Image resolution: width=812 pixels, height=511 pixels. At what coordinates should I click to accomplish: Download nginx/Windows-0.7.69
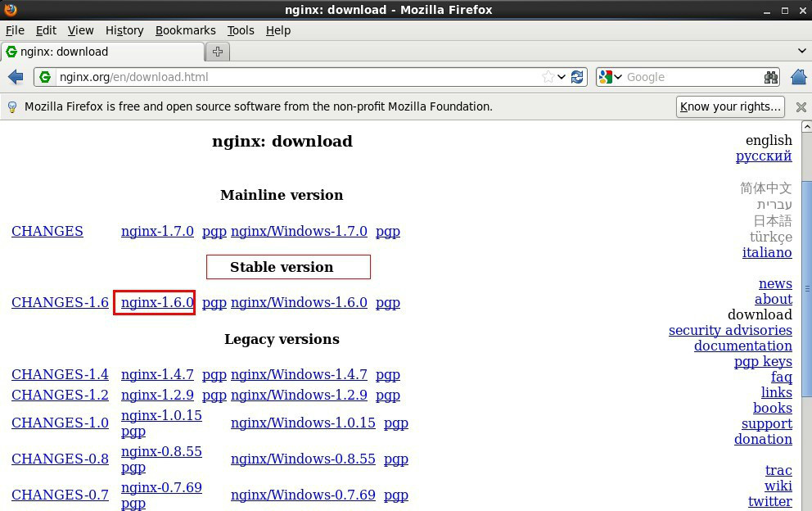pos(304,495)
